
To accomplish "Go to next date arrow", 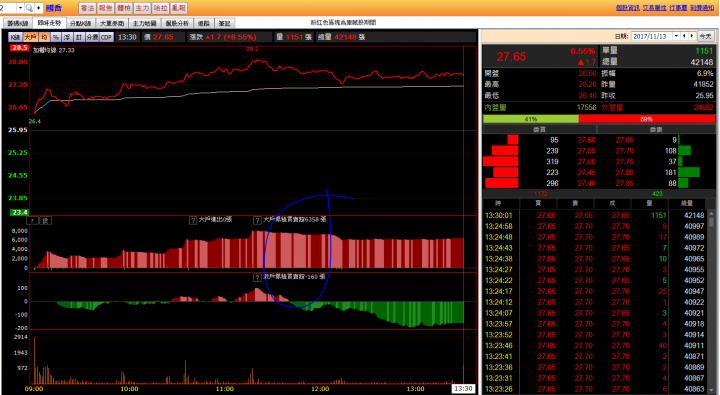I will (x=692, y=36).
